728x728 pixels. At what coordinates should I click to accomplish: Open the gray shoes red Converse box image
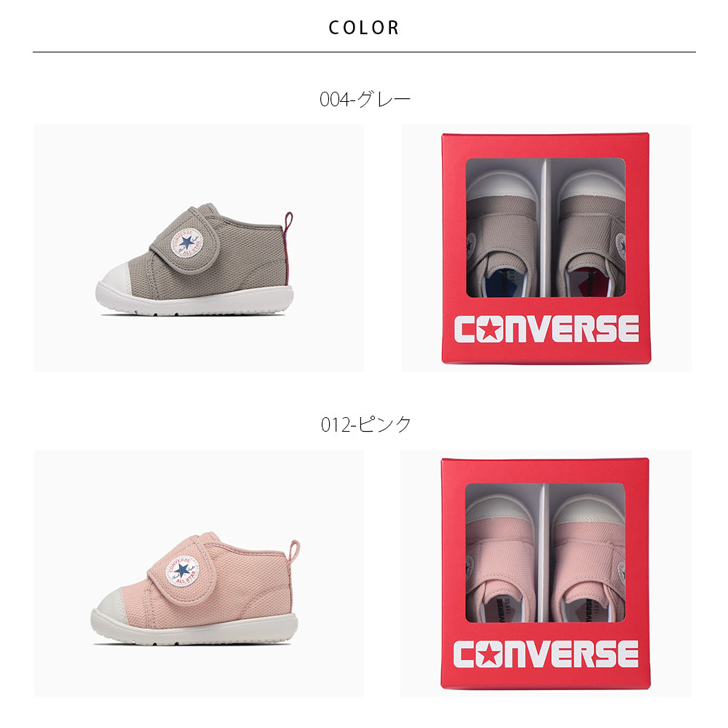coord(546,248)
